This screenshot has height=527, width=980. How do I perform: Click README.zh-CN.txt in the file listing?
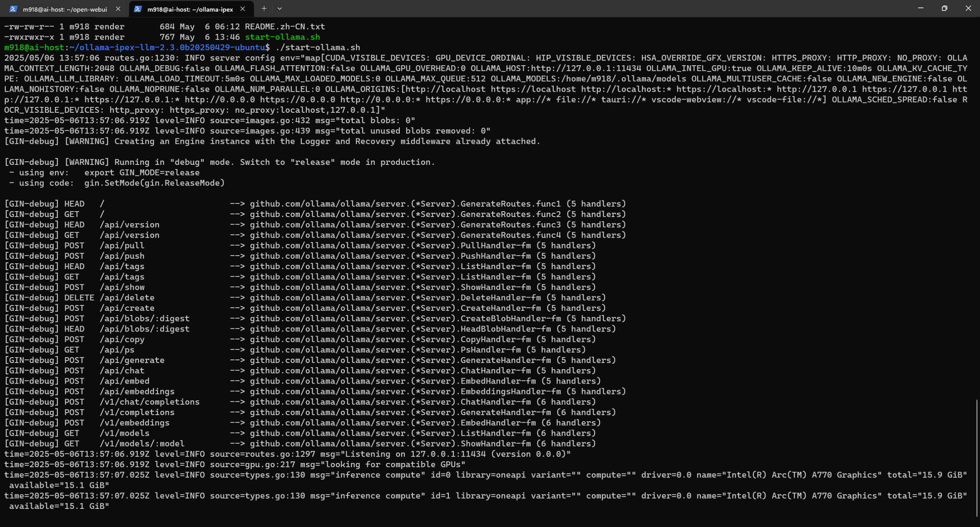285,26
